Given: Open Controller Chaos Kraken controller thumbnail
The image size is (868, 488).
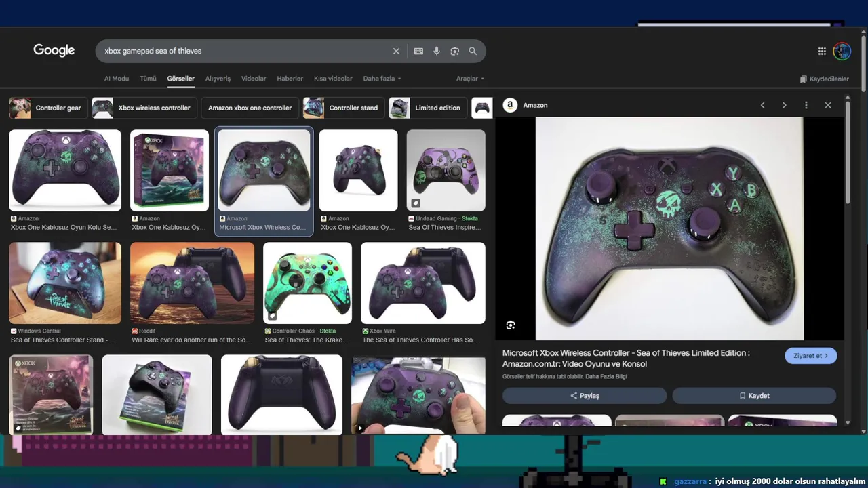Looking at the screenshot, I should coord(307,283).
